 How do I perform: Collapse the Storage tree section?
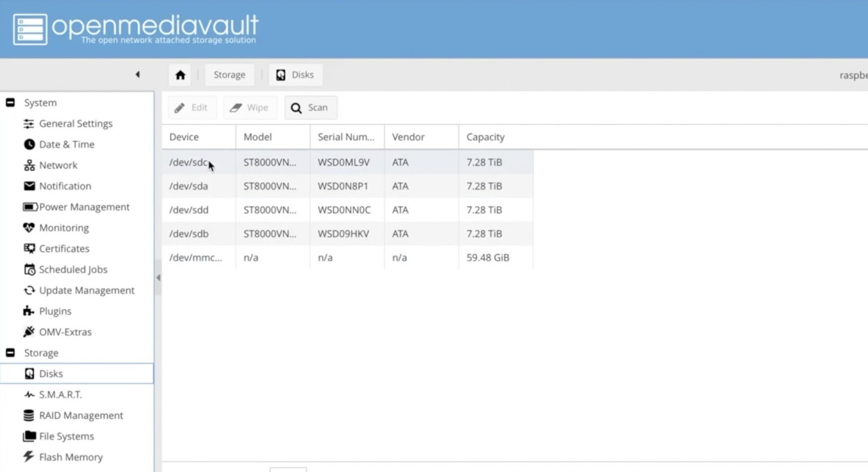click(10, 353)
